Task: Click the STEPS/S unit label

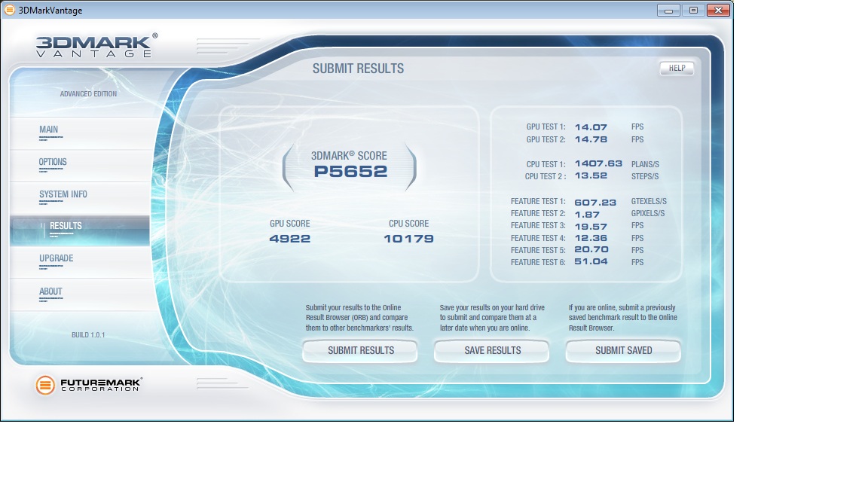Action: pyautogui.click(x=645, y=176)
